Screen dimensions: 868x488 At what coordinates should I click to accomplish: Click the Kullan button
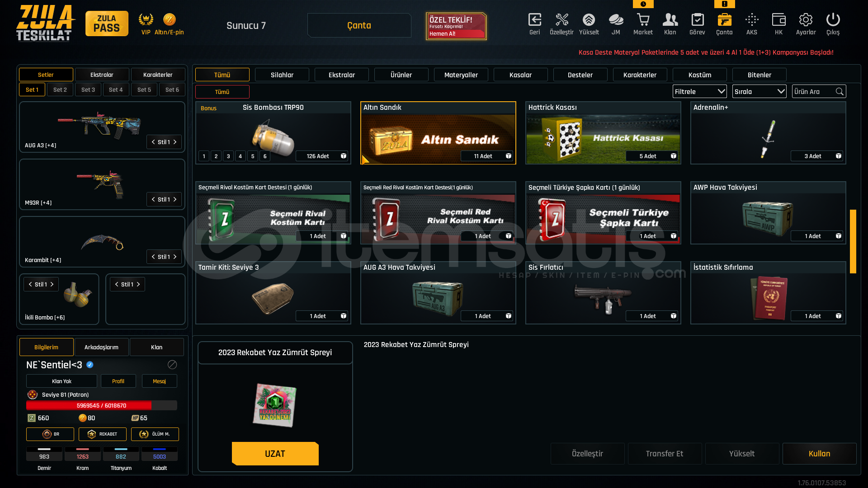819,454
